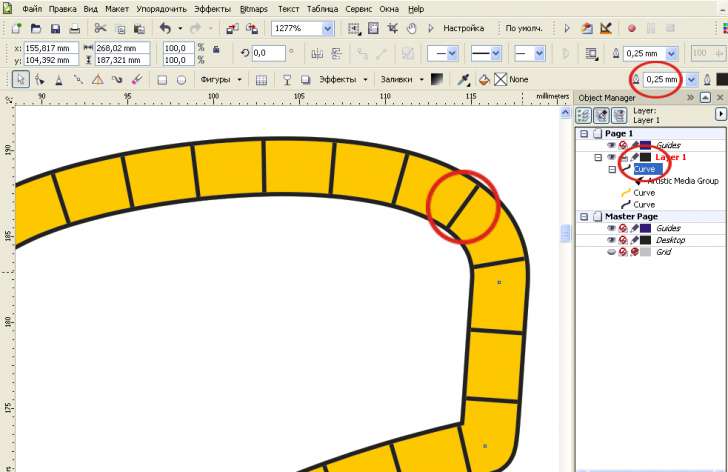728x472 pixels.
Task: Select the Eyedropper tool icon
Action: (x=464, y=79)
